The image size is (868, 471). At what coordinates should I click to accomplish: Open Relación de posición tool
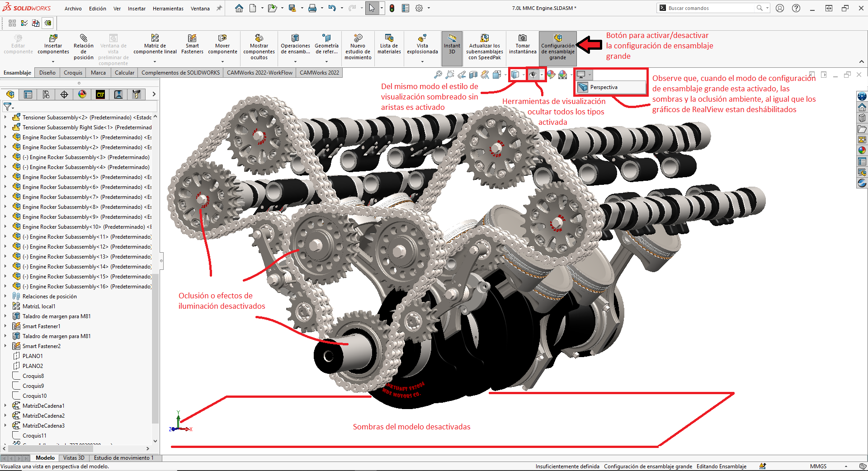tap(84, 45)
